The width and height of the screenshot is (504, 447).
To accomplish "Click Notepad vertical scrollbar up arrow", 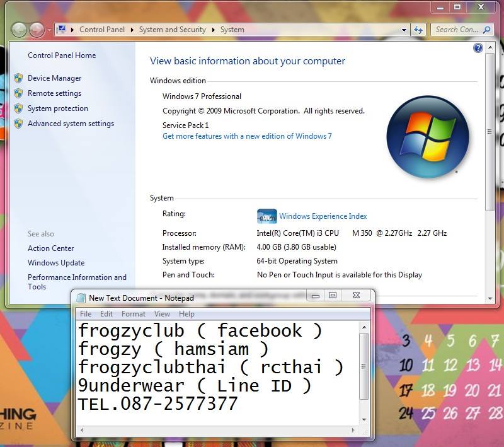I will (364, 327).
